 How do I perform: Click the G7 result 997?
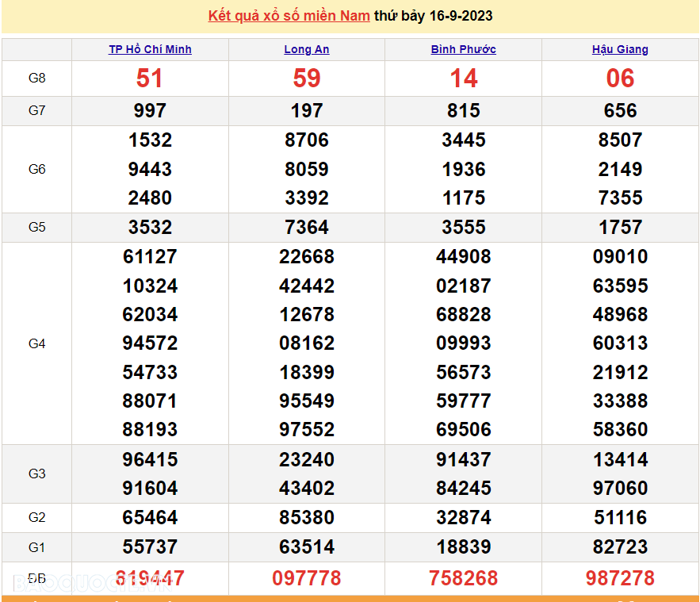150,110
